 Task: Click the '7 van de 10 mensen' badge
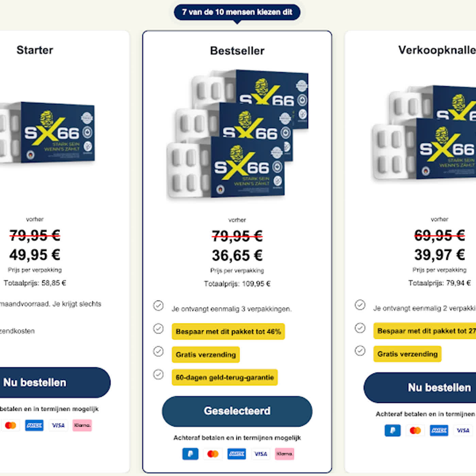(237, 12)
